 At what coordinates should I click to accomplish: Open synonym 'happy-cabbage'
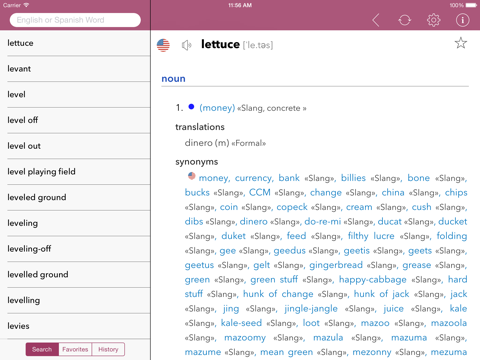372,280
